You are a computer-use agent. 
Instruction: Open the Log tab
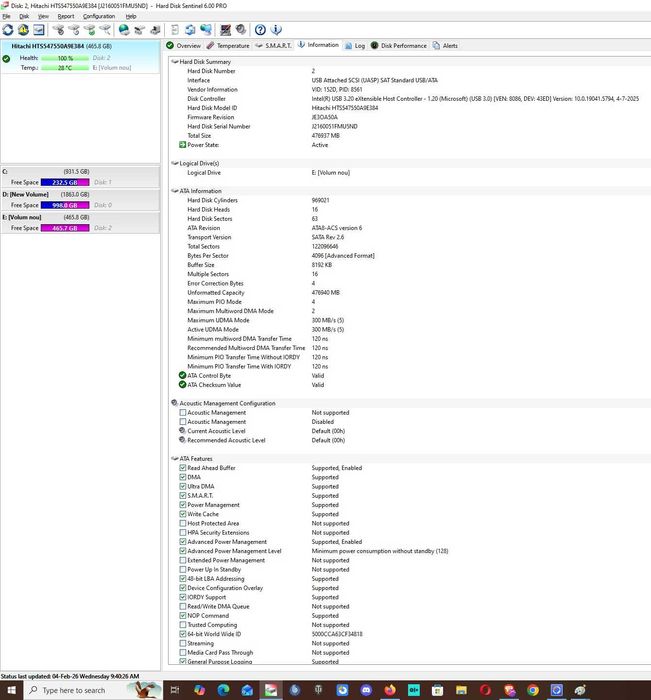coord(355,46)
